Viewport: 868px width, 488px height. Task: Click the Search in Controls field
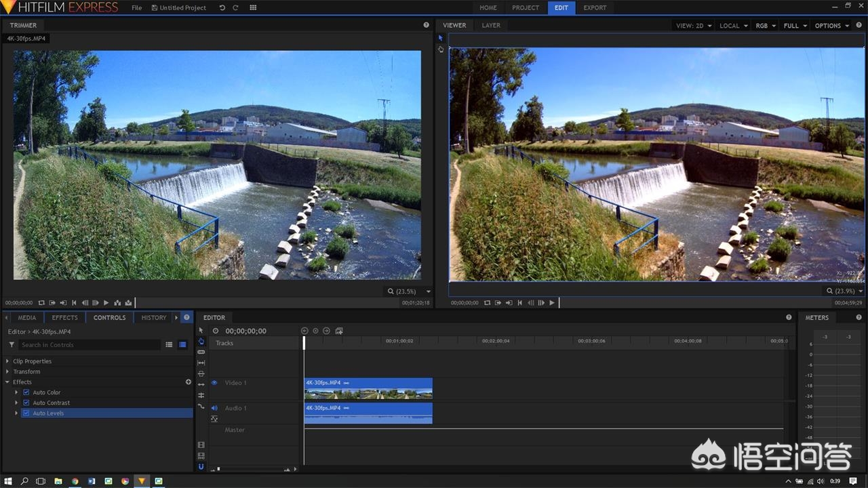(x=90, y=344)
